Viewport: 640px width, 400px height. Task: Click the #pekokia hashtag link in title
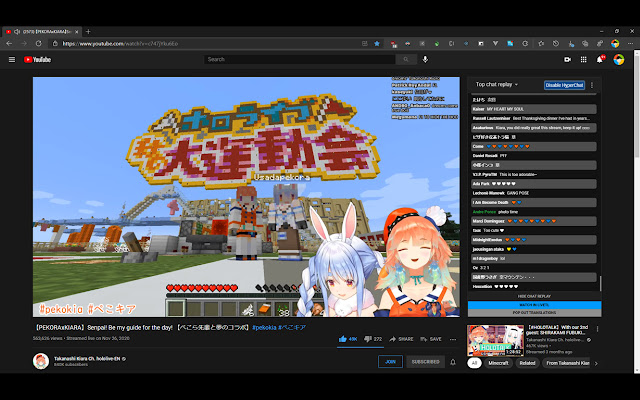click(264, 327)
